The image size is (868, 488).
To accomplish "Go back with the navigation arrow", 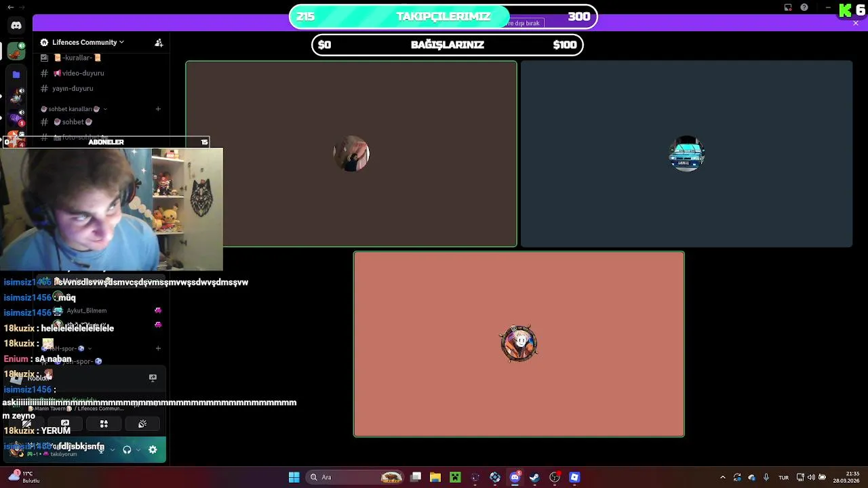I will (x=10, y=7).
